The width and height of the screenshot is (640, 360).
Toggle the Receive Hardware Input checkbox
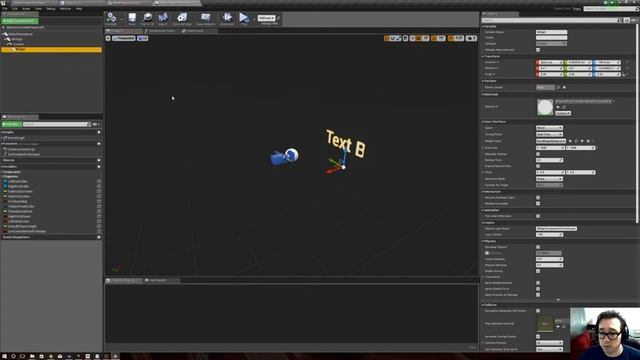[538, 198]
